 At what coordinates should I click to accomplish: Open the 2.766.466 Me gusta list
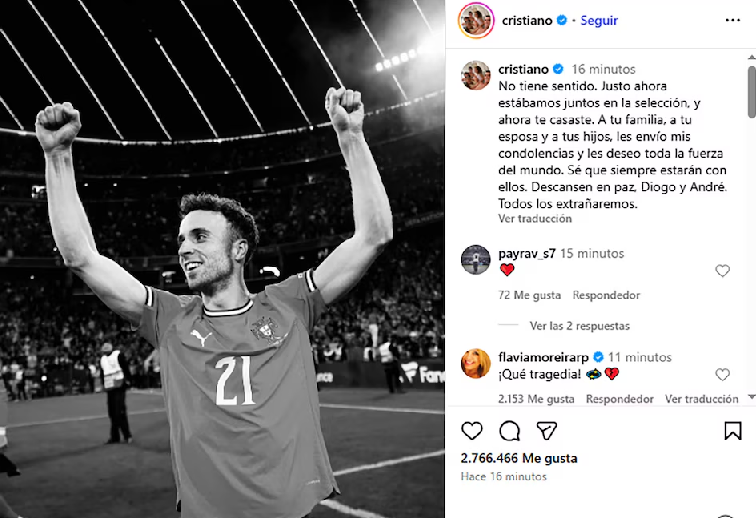(x=519, y=458)
